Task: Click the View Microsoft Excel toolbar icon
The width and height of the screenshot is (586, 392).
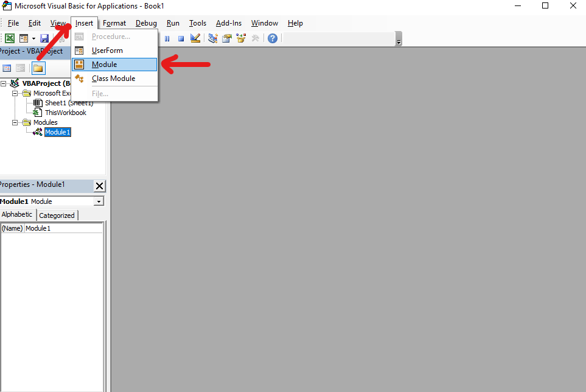Action: (x=10, y=38)
